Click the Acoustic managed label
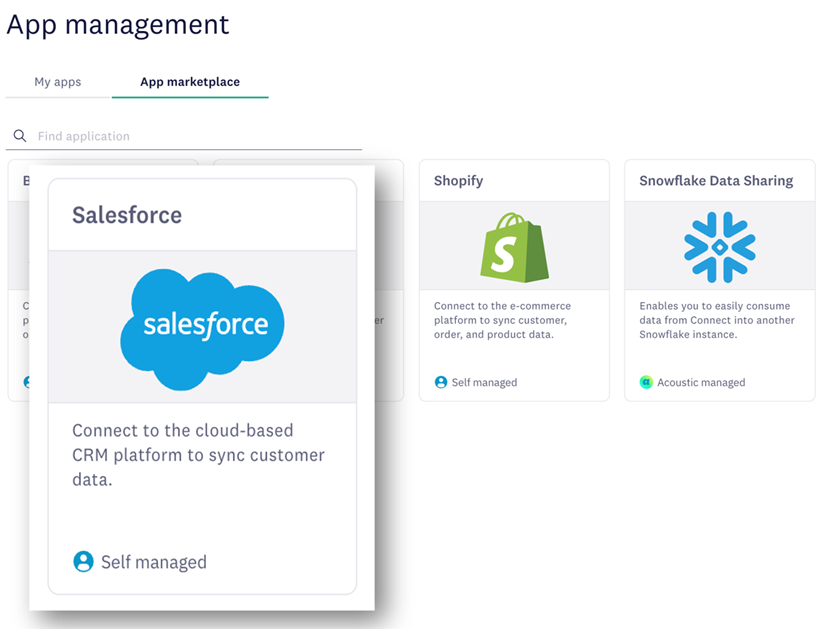Viewport: 832px width, 629px height. click(x=701, y=382)
